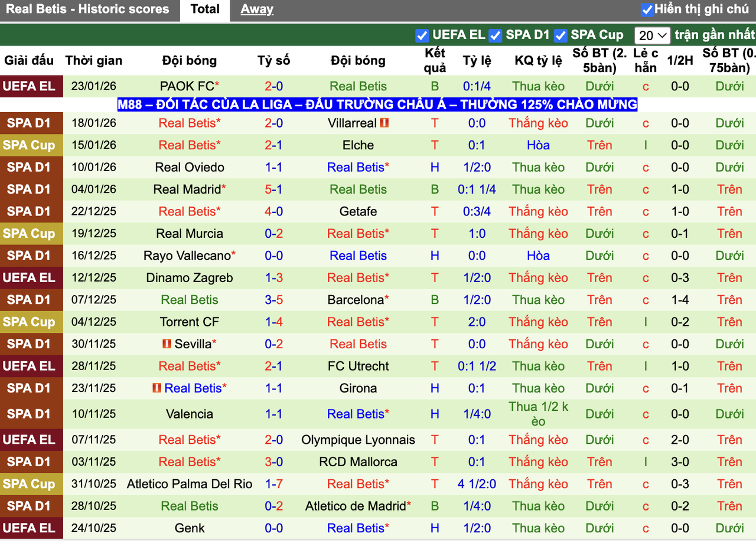Uncheck the SPA Cup filter
This screenshot has height=543, width=756.
pos(561,35)
